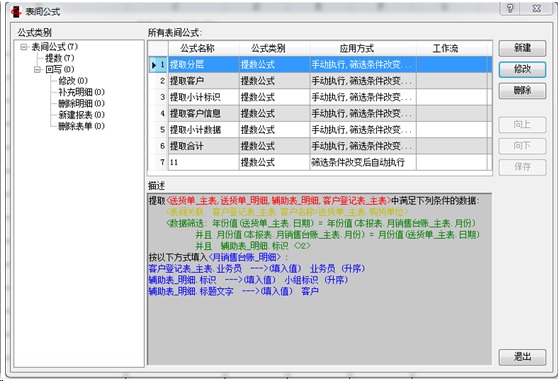Select 删除明细 (0) tree item

coord(81,104)
